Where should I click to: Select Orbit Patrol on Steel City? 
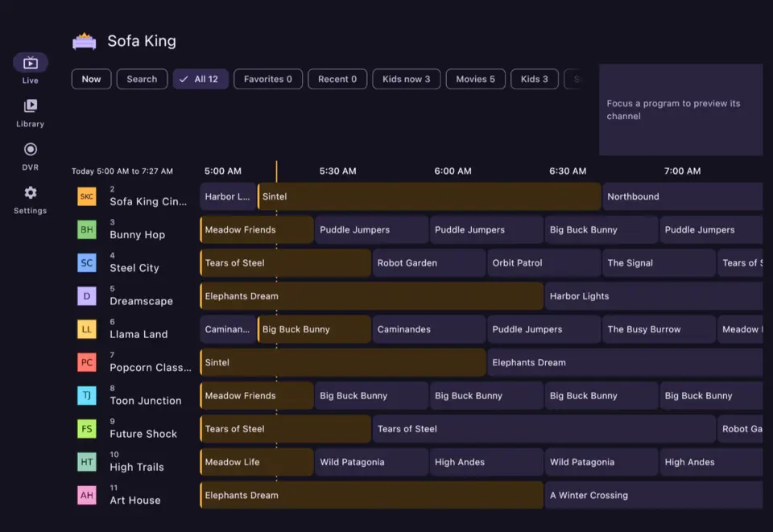pyautogui.click(x=544, y=263)
